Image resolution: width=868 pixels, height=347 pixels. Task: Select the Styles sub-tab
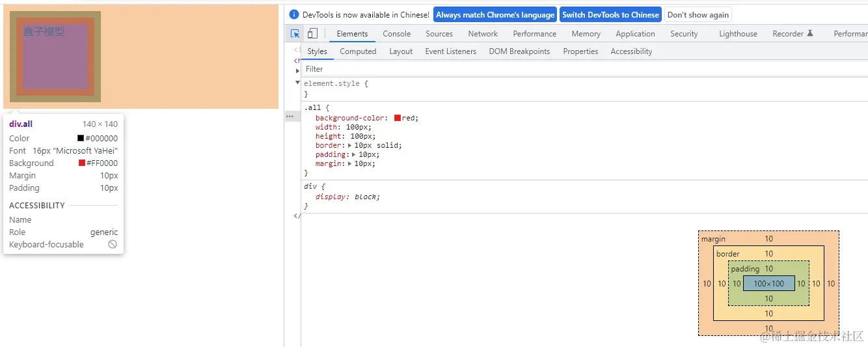(318, 51)
